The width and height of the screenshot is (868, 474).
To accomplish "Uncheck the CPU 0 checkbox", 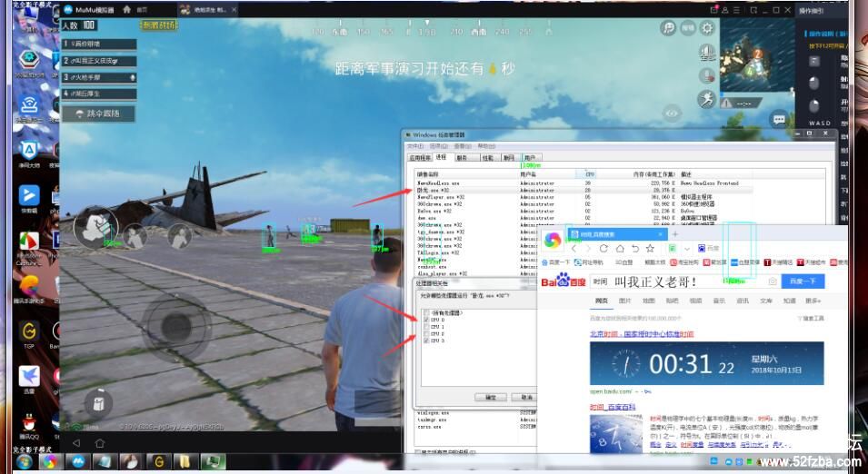I will 425,321.
